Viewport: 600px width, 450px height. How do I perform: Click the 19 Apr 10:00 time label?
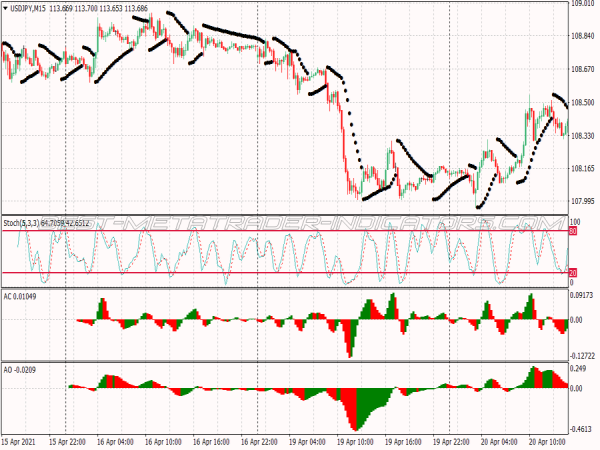click(x=353, y=441)
